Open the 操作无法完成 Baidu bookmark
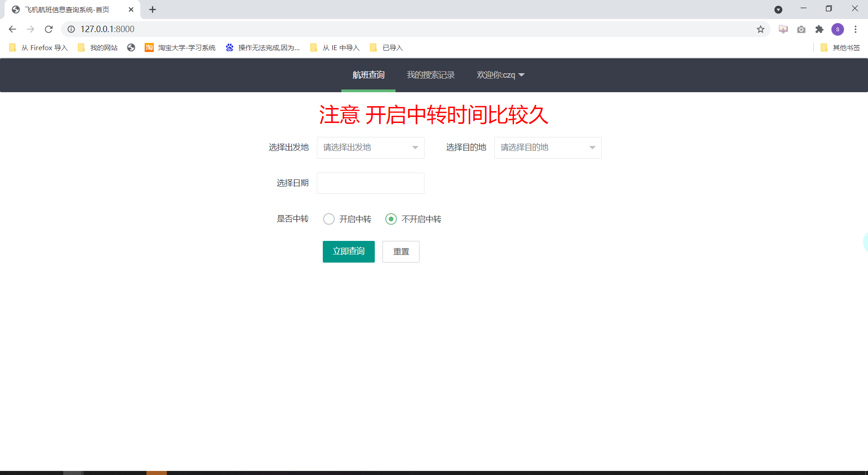The height and width of the screenshot is (475, 868). pyautogui.click(x=263, y=47)
